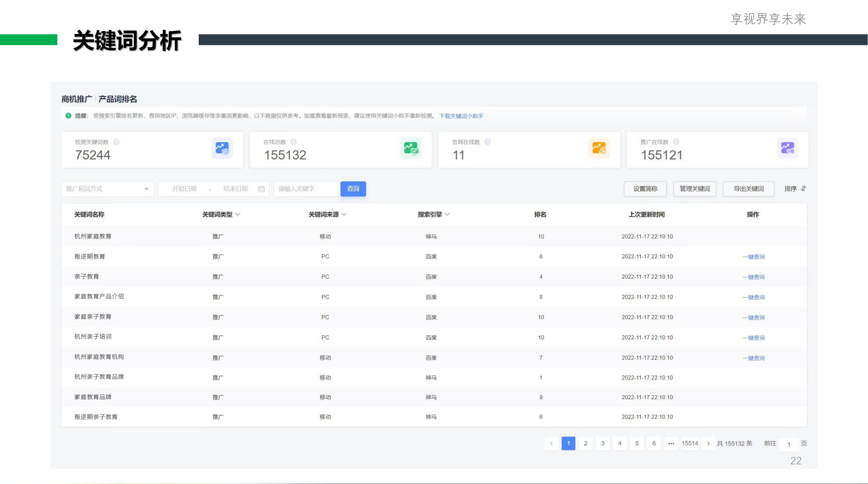This screenshot has width=868, height=484.
Task: Select keyword 杭州亲子培训 in the table
Action: click(x=93, y=337)
